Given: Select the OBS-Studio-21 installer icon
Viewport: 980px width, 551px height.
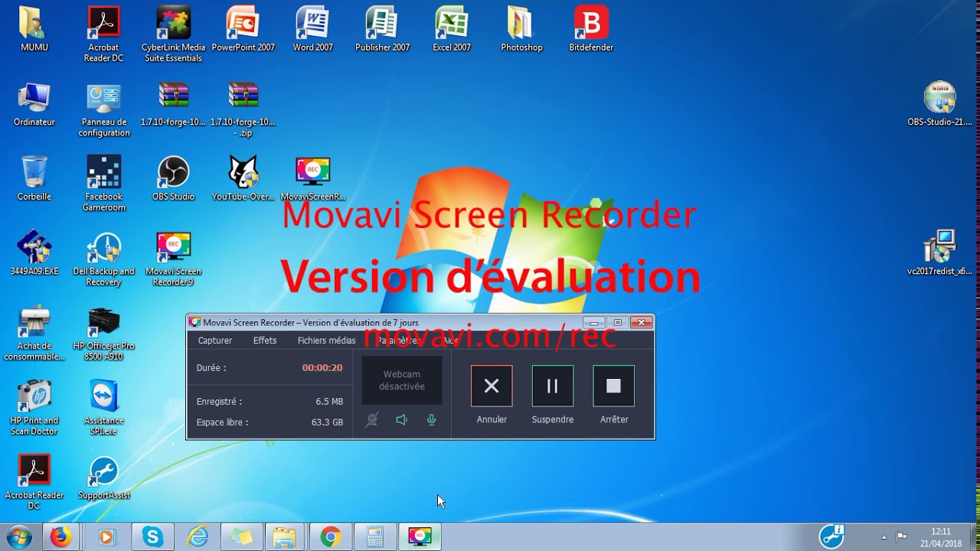Looking at the screenshot, I should (x=939, y=103).
